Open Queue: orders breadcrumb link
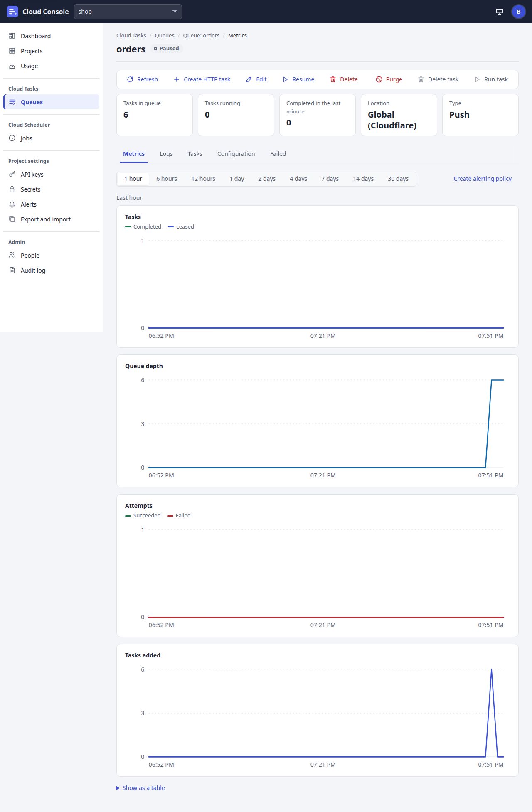 click(201, 36)
